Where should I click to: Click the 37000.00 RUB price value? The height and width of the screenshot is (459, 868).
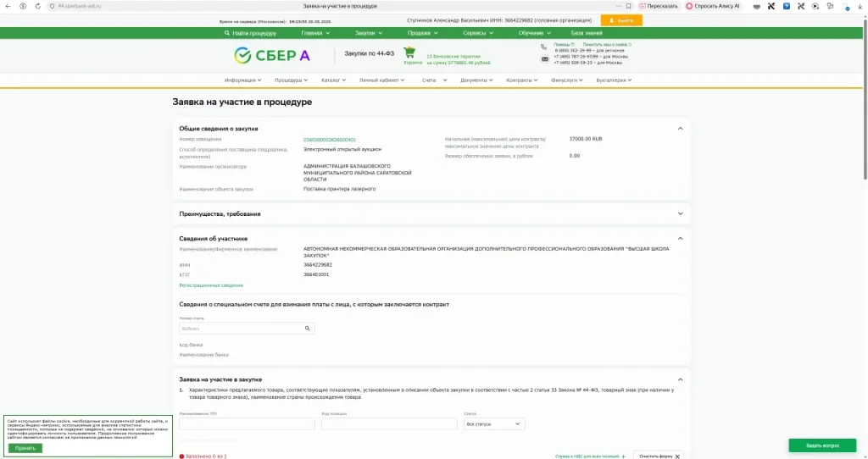pyautogui.click(x=585, y=139)
